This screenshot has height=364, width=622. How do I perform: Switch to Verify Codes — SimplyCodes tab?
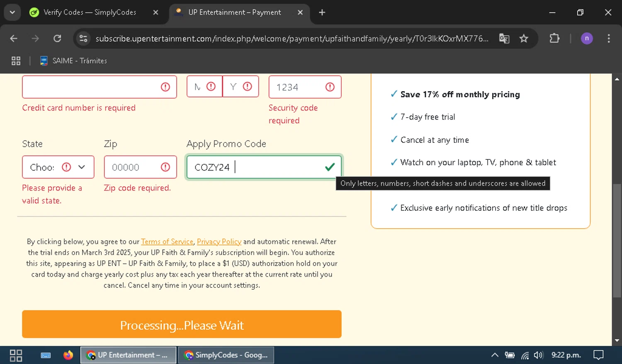pyautogui.click(x=90, y=12)
